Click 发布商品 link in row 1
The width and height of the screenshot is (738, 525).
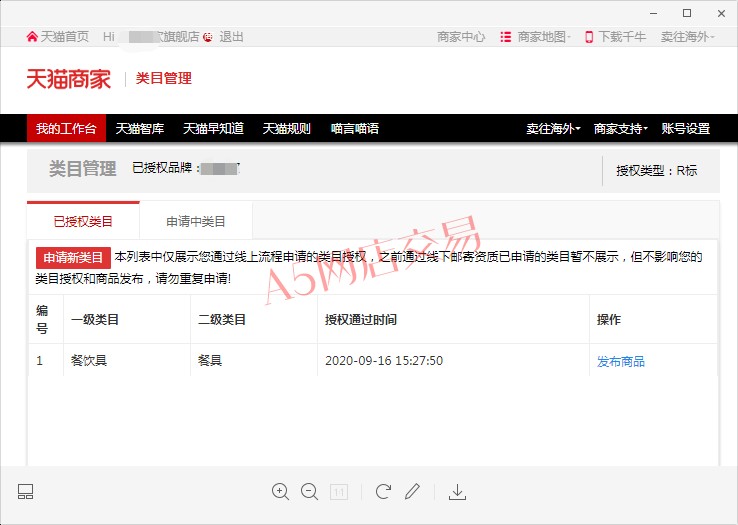point(621,361)
